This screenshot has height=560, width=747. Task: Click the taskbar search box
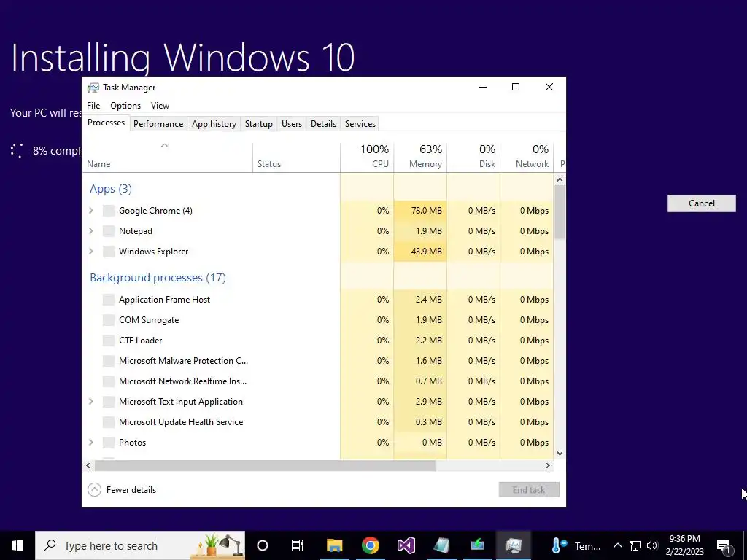[140, 545]
